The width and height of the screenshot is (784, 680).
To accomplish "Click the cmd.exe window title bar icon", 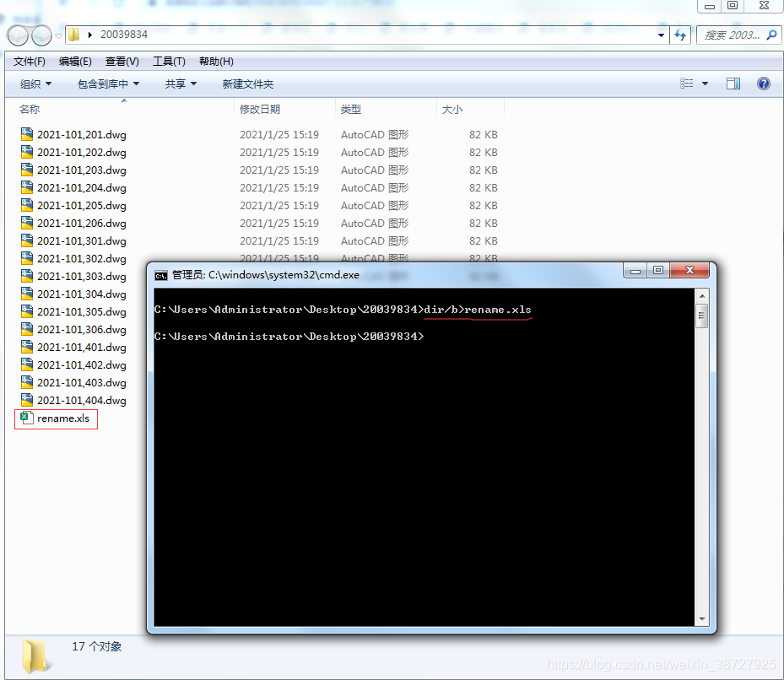I will pyautogui.click(x=161, y=276).
